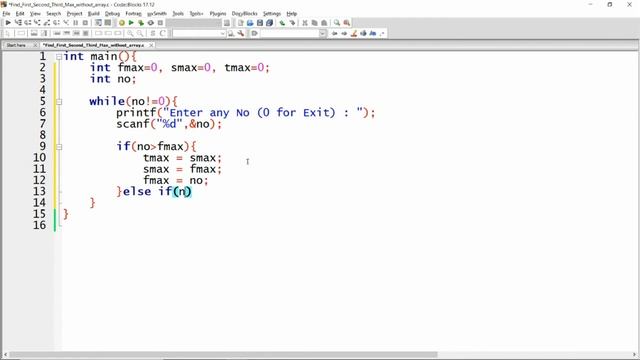Open the Settings menu

click(272, 13)
